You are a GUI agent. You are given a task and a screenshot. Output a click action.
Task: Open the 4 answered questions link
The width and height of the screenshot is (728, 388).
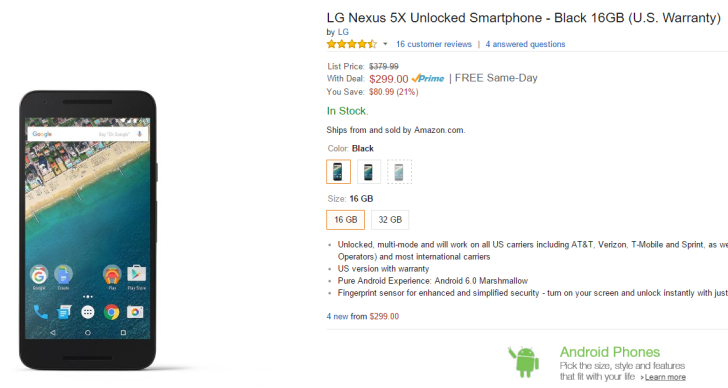tap(525, 44)
